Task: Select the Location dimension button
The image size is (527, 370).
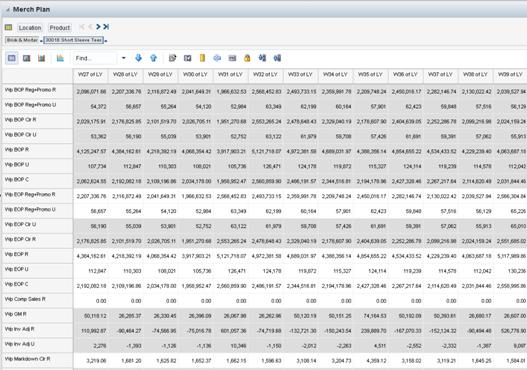Action: coord(30,28)
